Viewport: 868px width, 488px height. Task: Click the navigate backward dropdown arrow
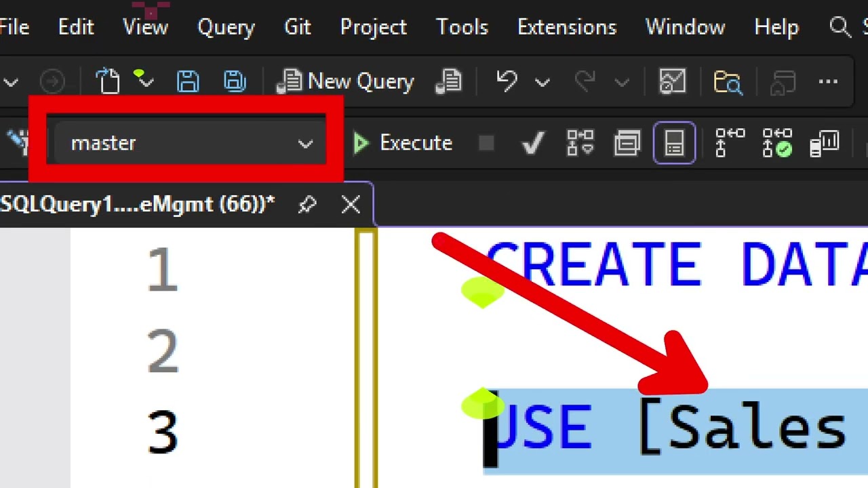[x=11, y=83]
